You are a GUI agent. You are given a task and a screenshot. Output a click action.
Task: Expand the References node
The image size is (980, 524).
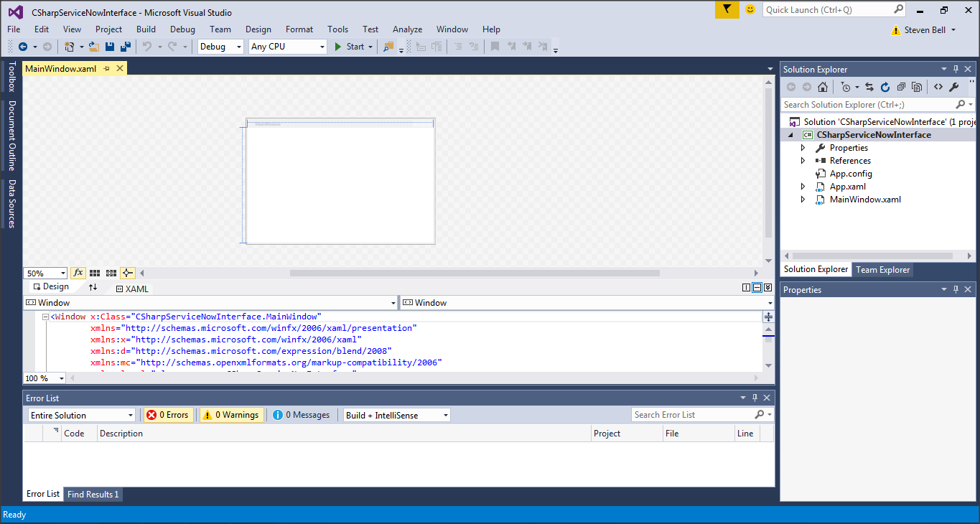(x=803, y=161)
